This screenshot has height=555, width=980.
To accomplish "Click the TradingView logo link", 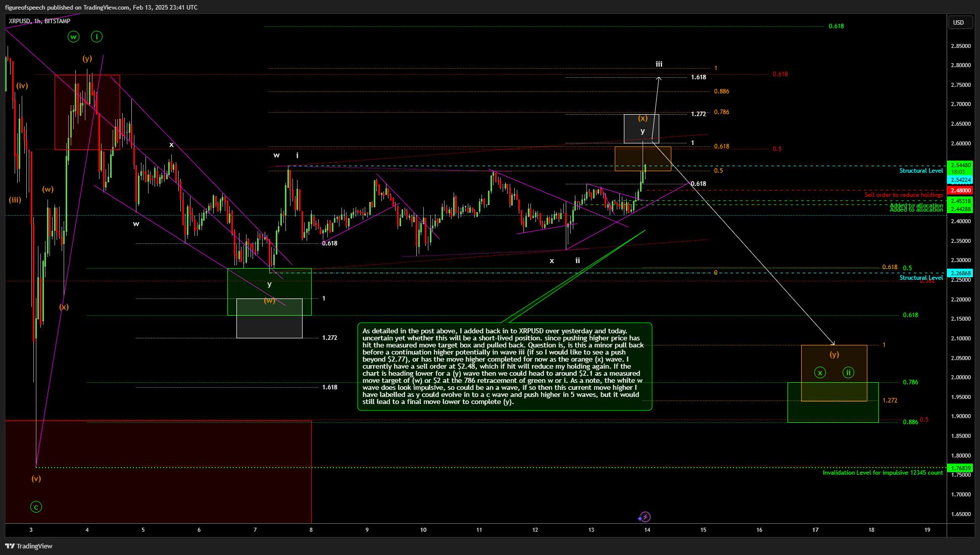I will pyautogui.click(x=29, y=546).
